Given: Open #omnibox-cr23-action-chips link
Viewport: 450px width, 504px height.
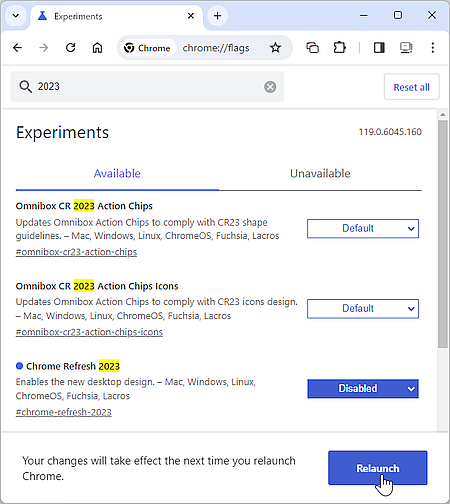Looking at the screenshot, I should (76, 252).
